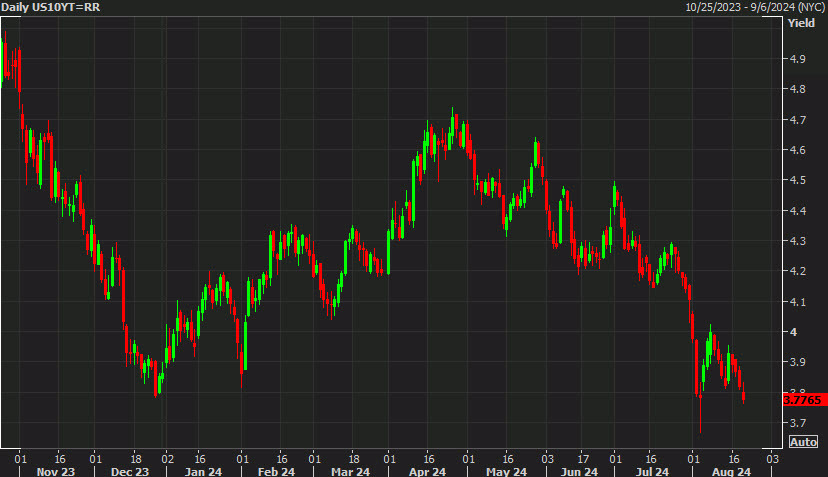Click the May 24 month label
This screenshot has height=477, width=828.
506,471
